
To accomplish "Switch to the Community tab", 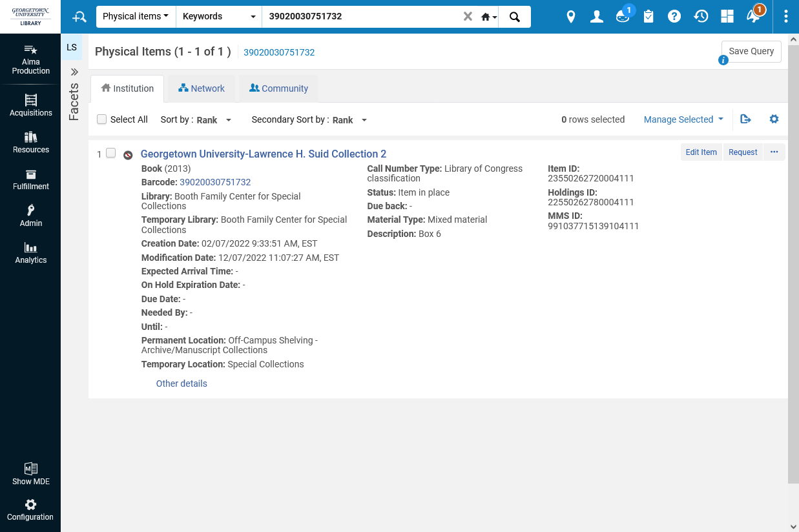I will click(278, 88).
